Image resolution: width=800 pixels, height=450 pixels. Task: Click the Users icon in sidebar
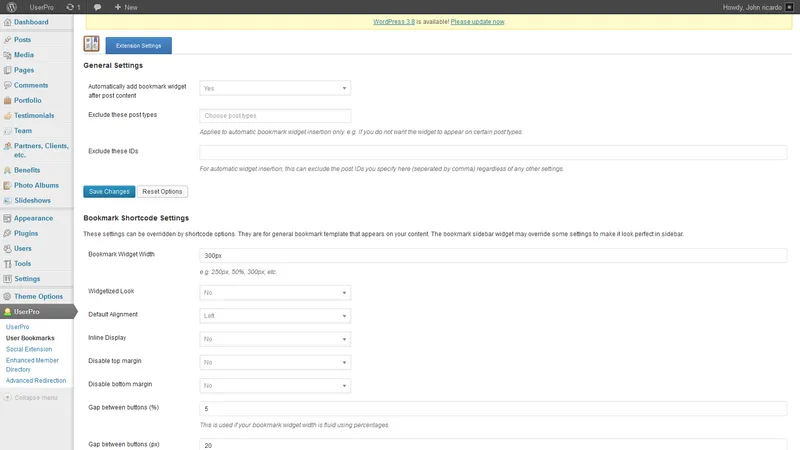[x=7, y=248]
